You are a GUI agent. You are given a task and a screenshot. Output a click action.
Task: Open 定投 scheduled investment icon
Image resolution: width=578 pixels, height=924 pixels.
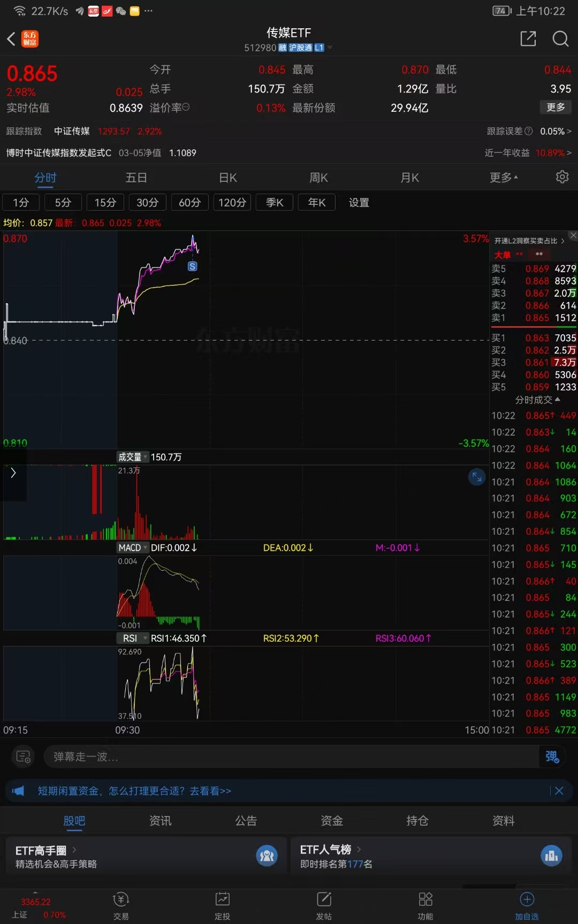pyautogui.click(x=222, y=906)
